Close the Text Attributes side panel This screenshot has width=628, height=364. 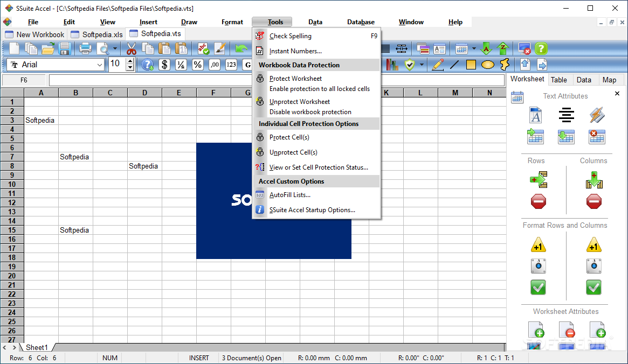[617, 94]
